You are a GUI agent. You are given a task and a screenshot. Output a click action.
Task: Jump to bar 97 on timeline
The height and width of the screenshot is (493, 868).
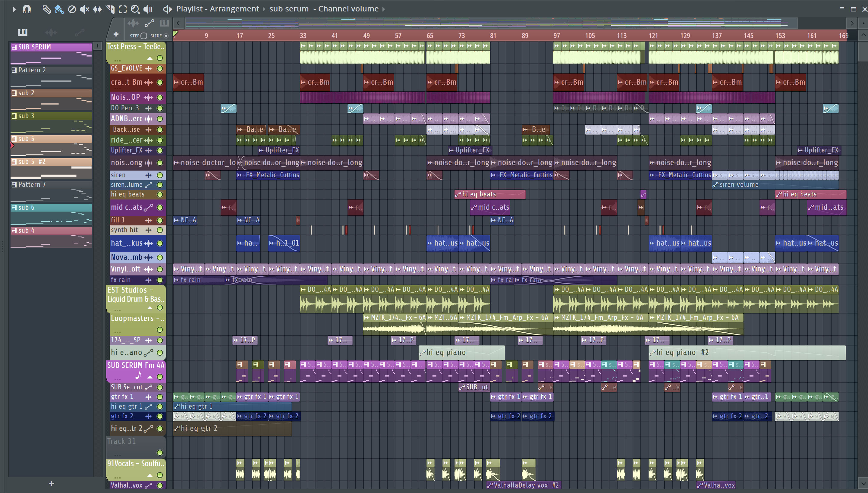(x=557, y=36)
